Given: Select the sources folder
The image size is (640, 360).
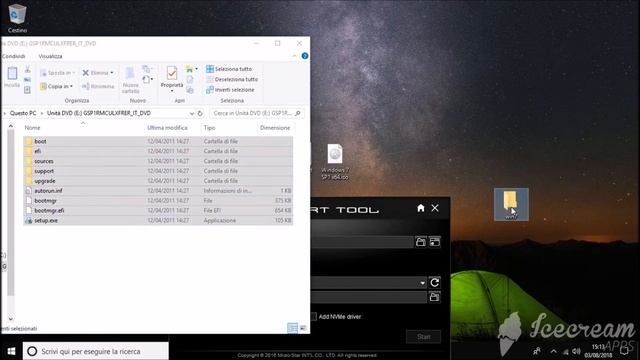Looking at the screenshot, I should [158, 161].
